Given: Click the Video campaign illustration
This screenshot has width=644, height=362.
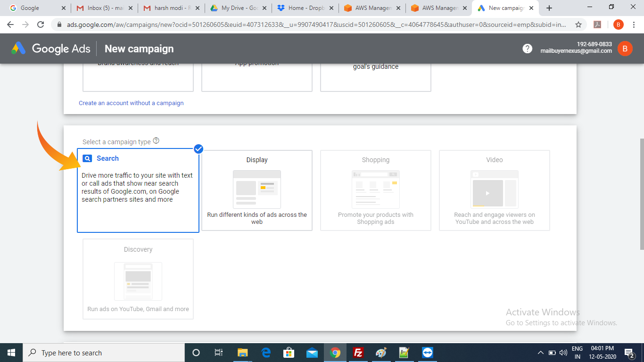Looking at the screenshot, I should point(495,189).
